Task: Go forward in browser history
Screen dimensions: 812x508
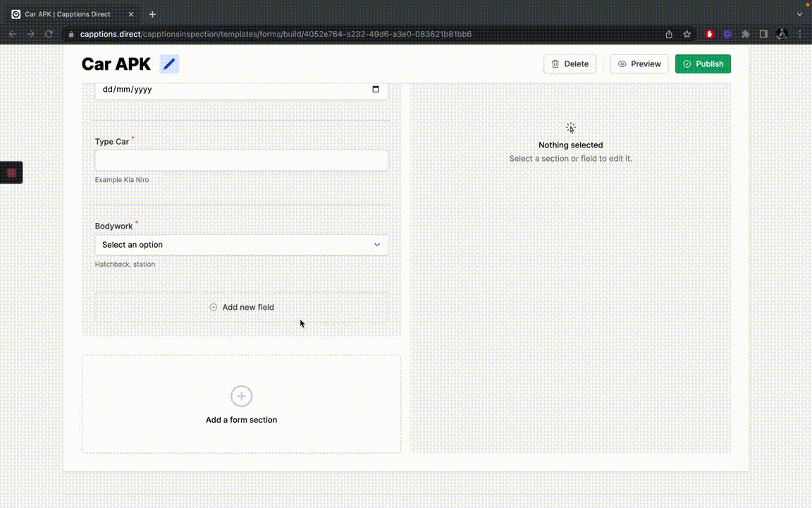Action: coord(30,34)
